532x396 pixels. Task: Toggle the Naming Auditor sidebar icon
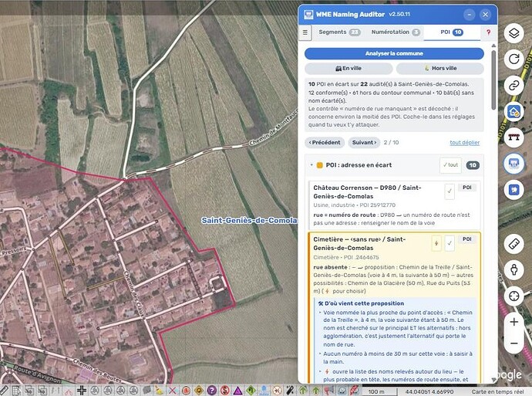point(513,164)
